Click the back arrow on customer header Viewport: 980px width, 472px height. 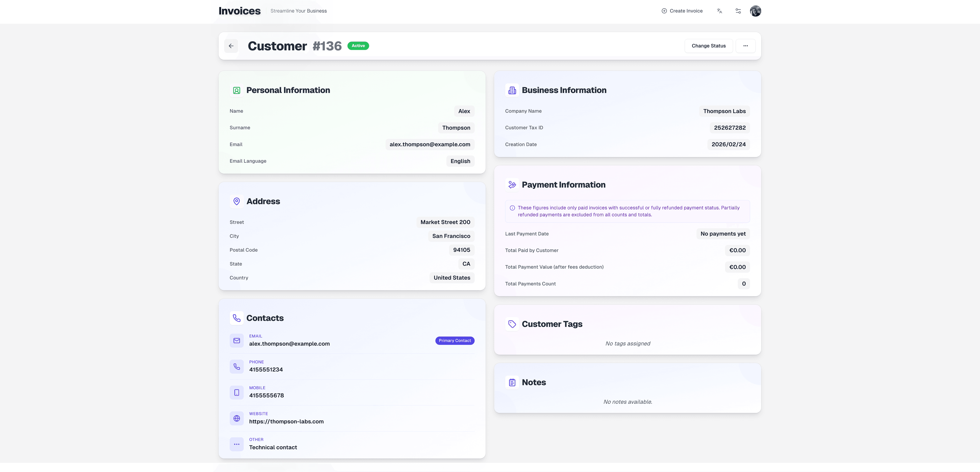click(231, 46)
